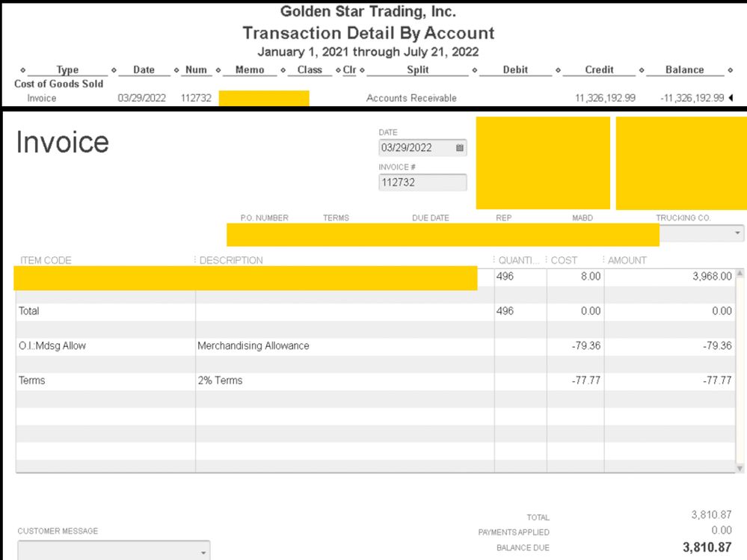747x560 pixels.
Task: Click the diamond handle before the Memo column
Action: point(218,70)
